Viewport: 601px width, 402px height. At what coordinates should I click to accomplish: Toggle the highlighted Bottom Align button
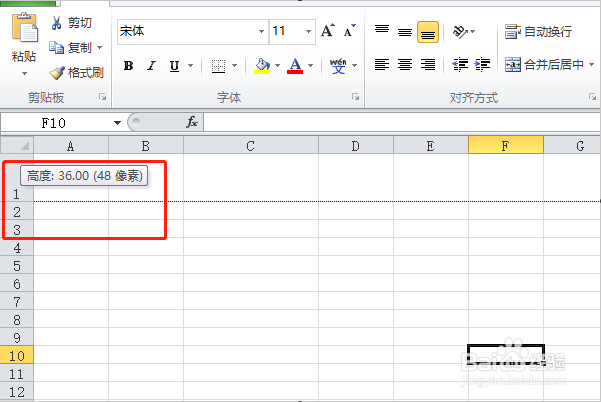tap(428, 32)
